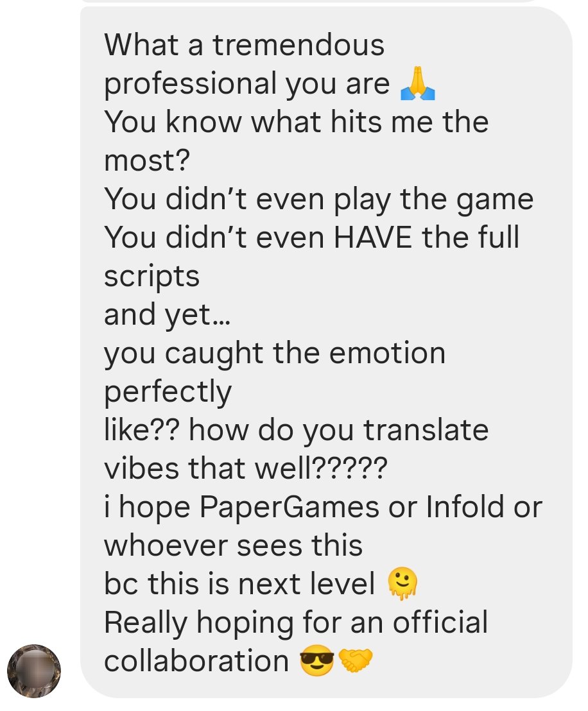Viewport: 588px width, 711px height.
Task: Click the handshake emoji
Action: [356, 660]
